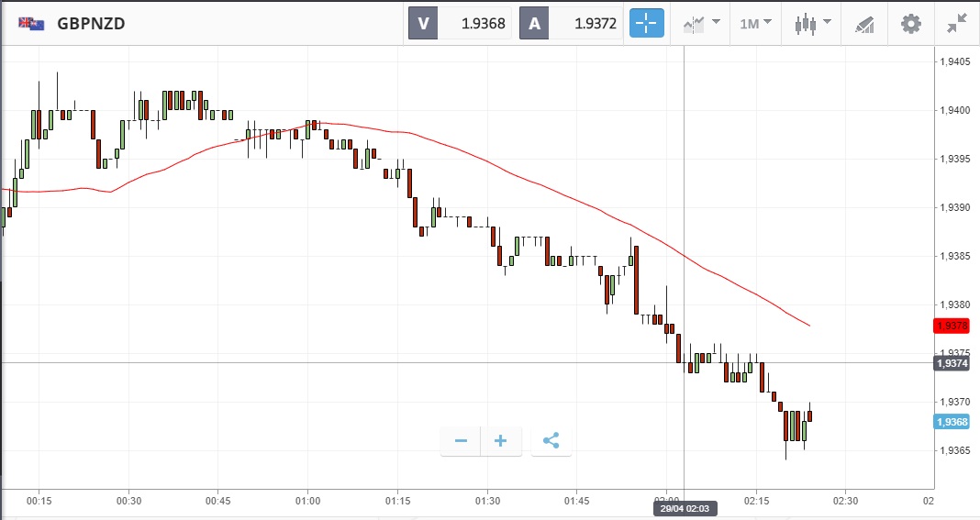Open the candlestick chart type dropdown

(813, 24)
